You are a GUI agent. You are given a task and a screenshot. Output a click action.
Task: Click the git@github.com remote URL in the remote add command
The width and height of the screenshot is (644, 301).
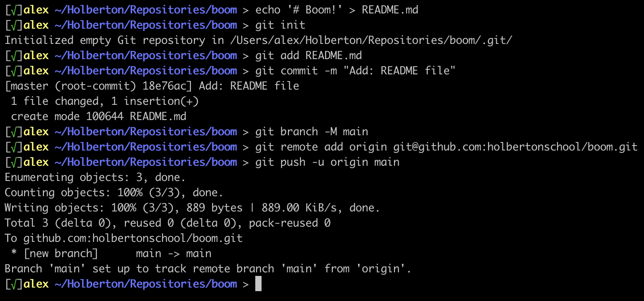(x=515, y=147)
